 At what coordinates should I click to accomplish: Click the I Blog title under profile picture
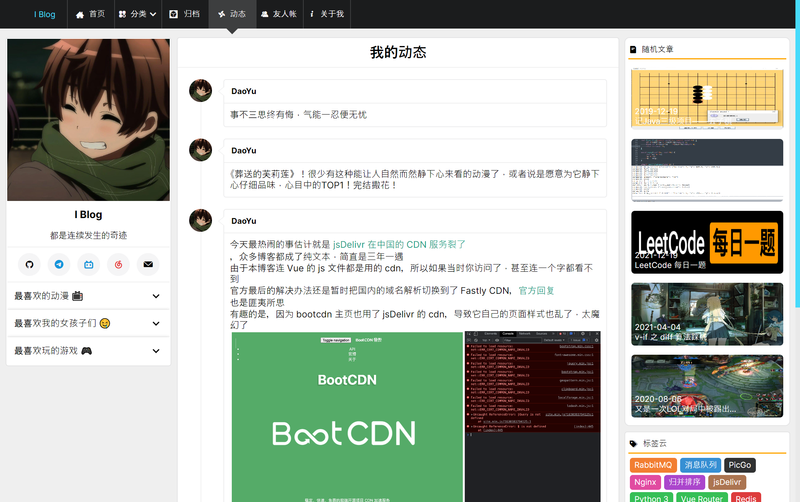(88, 215)
